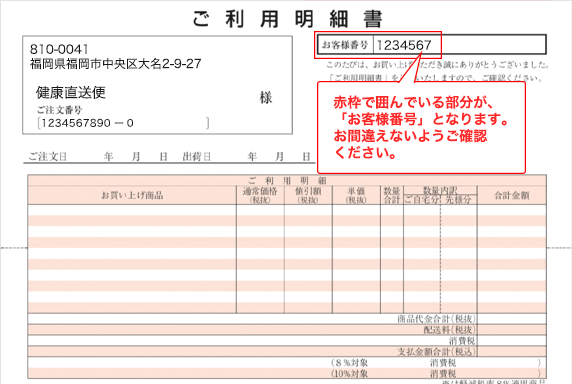This screenshot has height=384, width=572.
Task: Click the ご利用明細 table heading
Action: pos(287,181)
